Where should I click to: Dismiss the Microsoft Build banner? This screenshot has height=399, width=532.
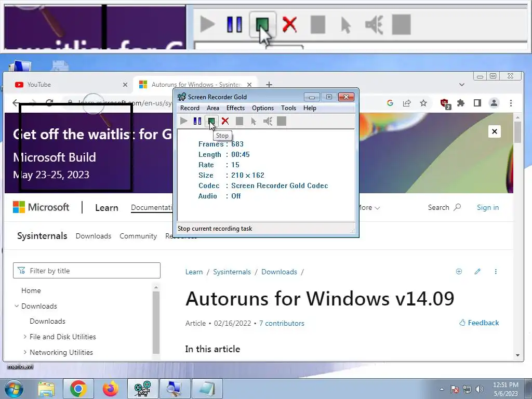coord(495,131)
